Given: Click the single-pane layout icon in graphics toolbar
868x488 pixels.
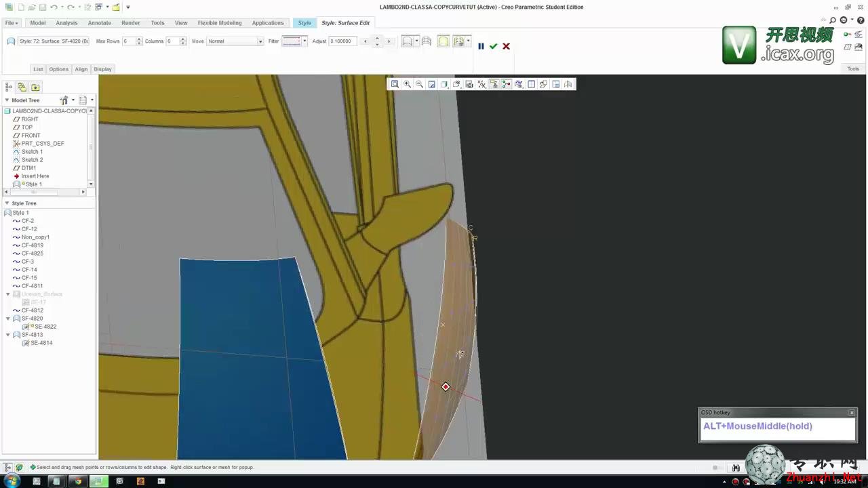Looking at the screenshot, I should (531, 84).
